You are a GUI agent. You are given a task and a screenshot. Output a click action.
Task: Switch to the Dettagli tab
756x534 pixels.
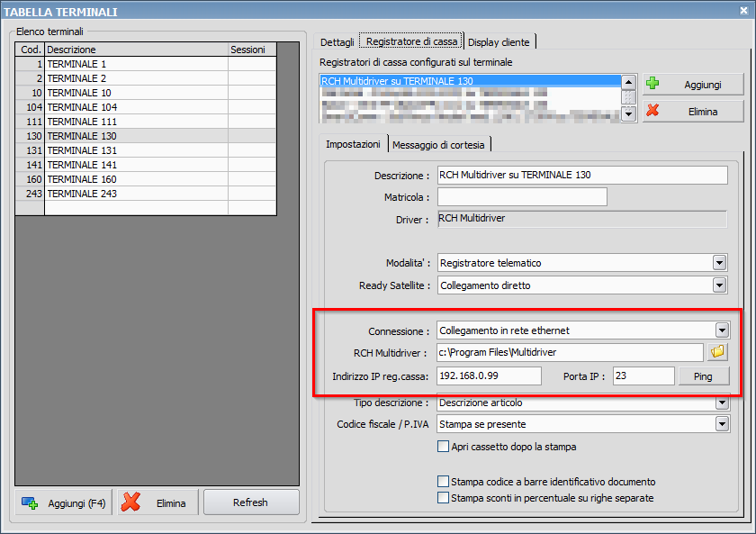[x=337, y=42]
